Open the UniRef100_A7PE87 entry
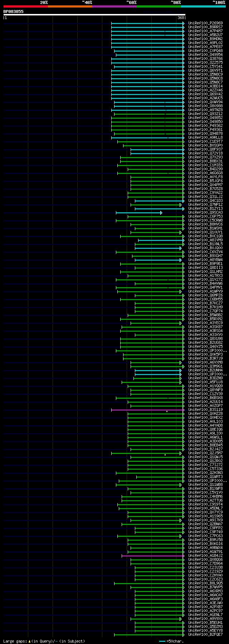The height and width of the screenshot is (644, 229). [205, 47]
